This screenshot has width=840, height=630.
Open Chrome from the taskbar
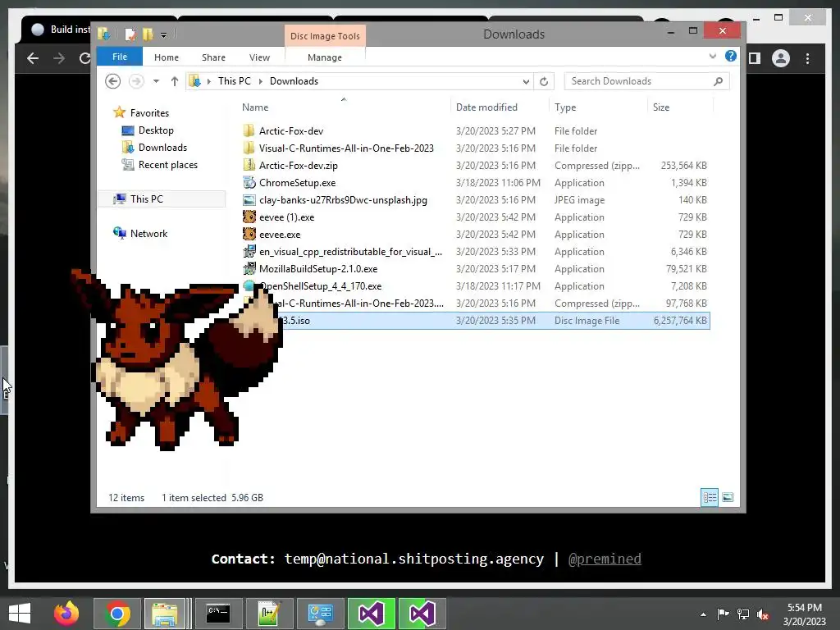[x=117, y=614]
